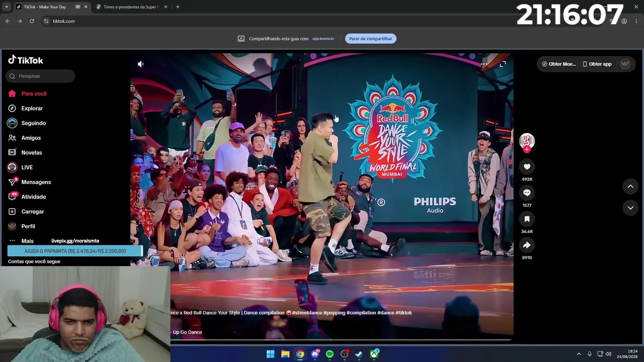Go to the next video
The image size is (644, 362).
pos(630,208)
